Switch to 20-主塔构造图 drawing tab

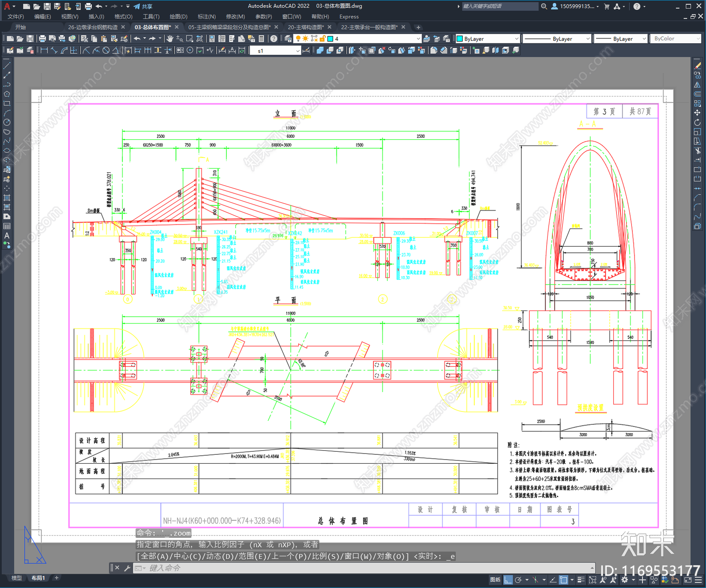tap(306, 27)
